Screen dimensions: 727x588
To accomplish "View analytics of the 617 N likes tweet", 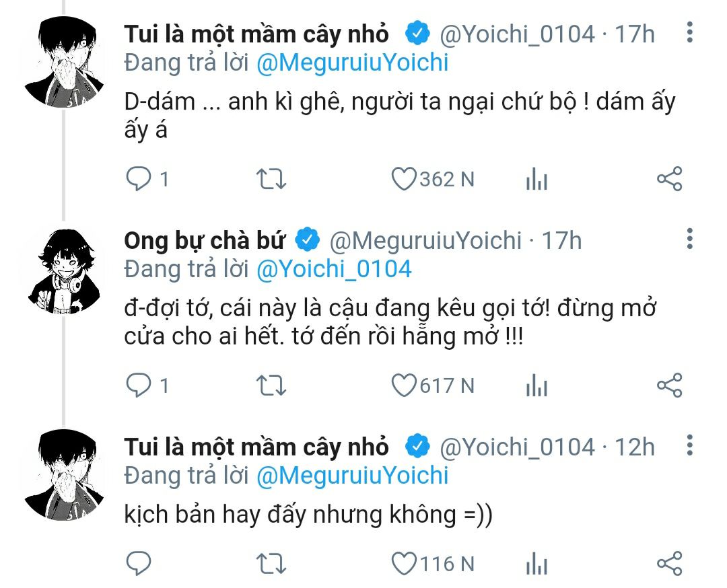I will [536, 385].
